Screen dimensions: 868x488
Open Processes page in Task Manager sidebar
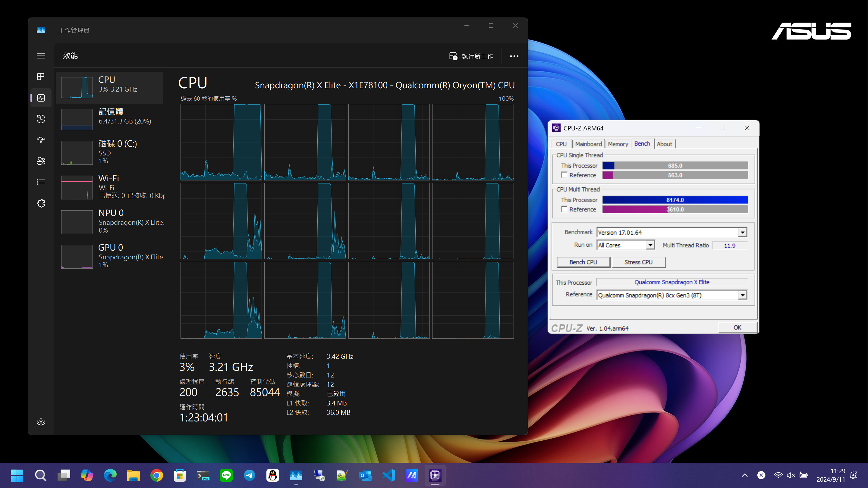tap(41, 77)
